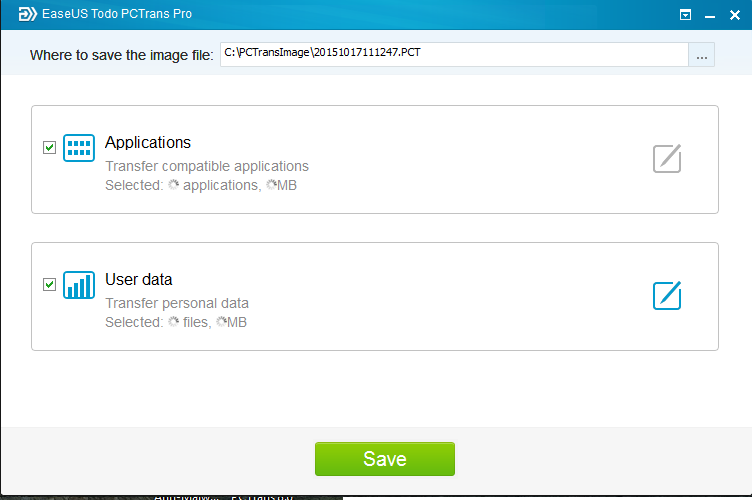Click the Applications grid icon

point(79,148)
